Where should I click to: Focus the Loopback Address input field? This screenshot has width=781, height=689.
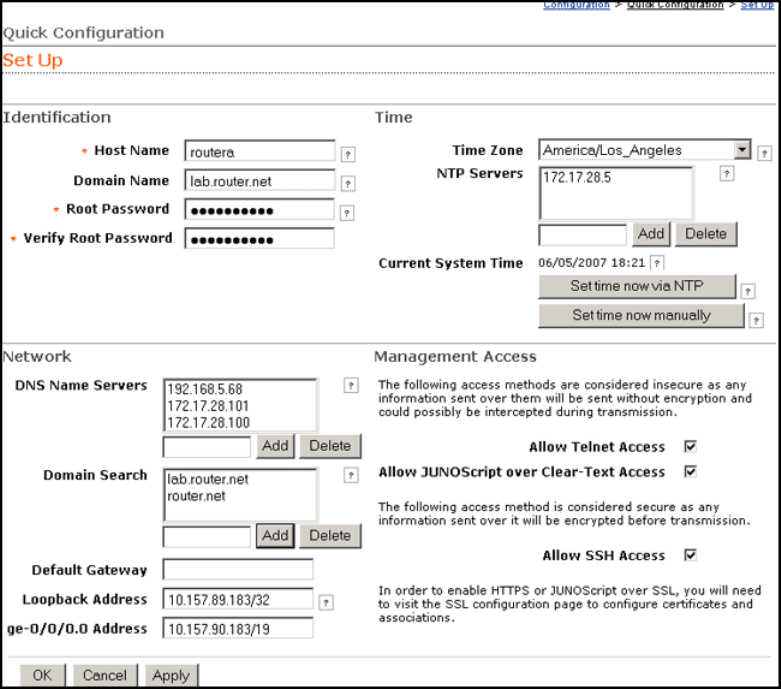pyautogui.click(x=238, y=599)
